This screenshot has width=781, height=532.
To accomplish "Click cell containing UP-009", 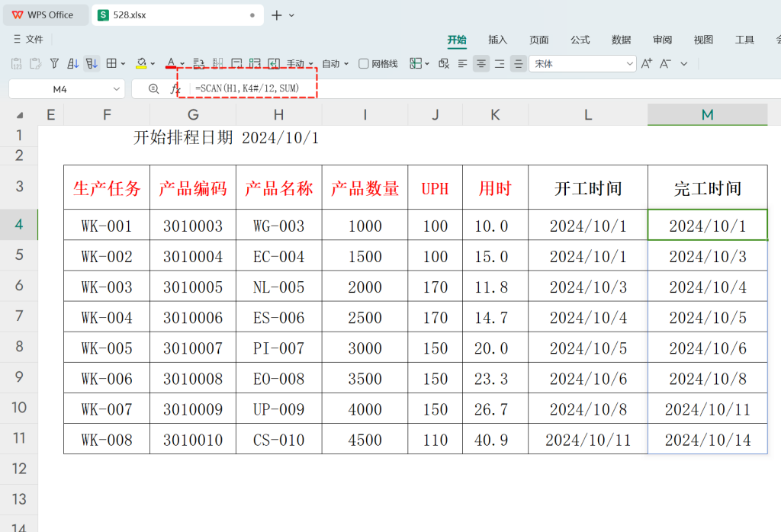I will click(x=279, y=409).
